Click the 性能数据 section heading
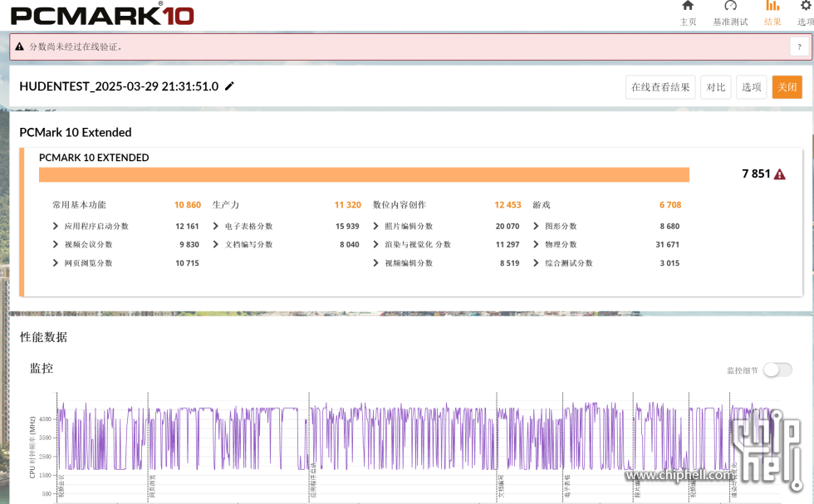 (43, 337)
